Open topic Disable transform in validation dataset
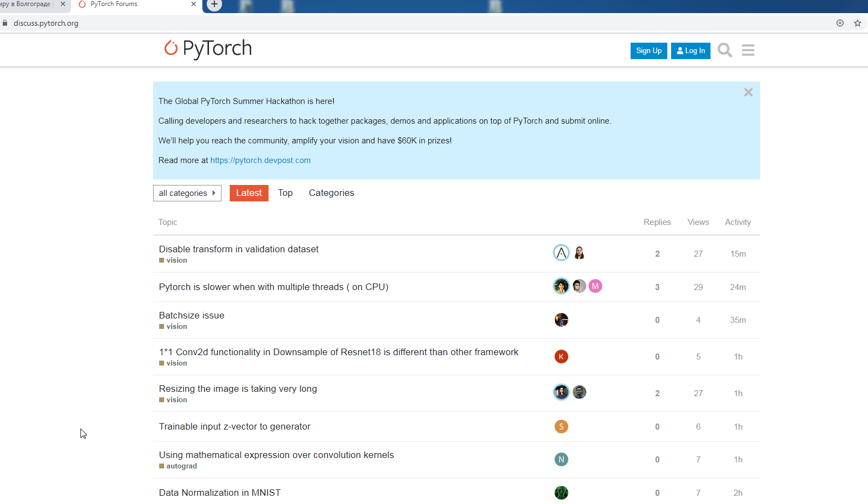This screenshot has width=868, height=504. [238, 250]
